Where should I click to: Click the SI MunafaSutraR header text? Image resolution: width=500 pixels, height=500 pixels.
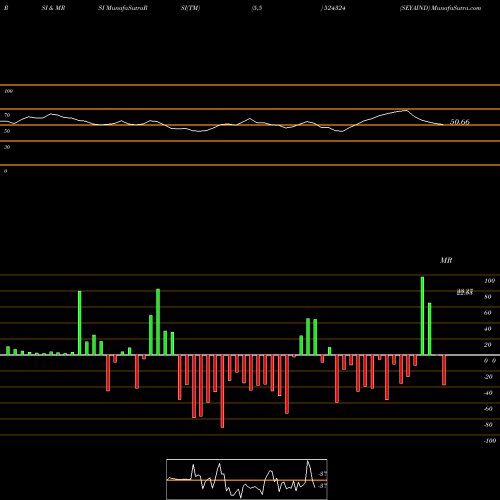tap(123, 8)
